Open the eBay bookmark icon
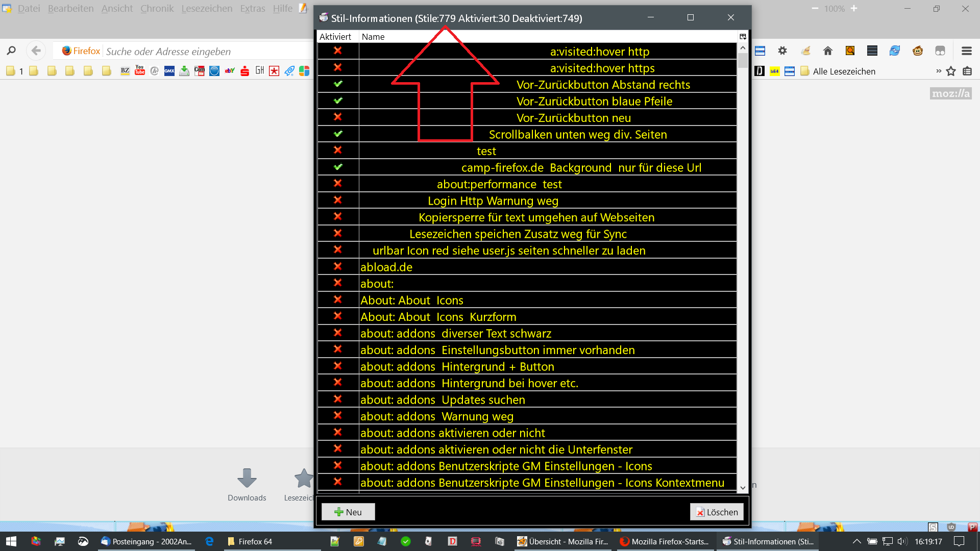Viewport: 980px width, 551px height. point(230,71)
